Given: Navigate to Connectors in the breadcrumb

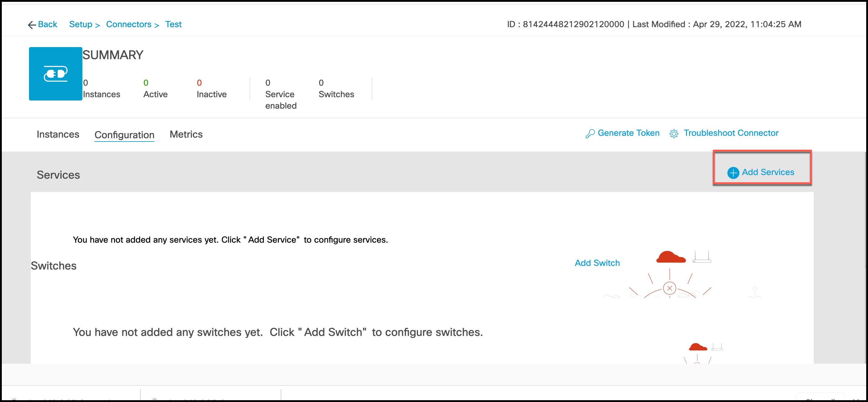Looking at the screenshot, I should click(x=128, y=24).
